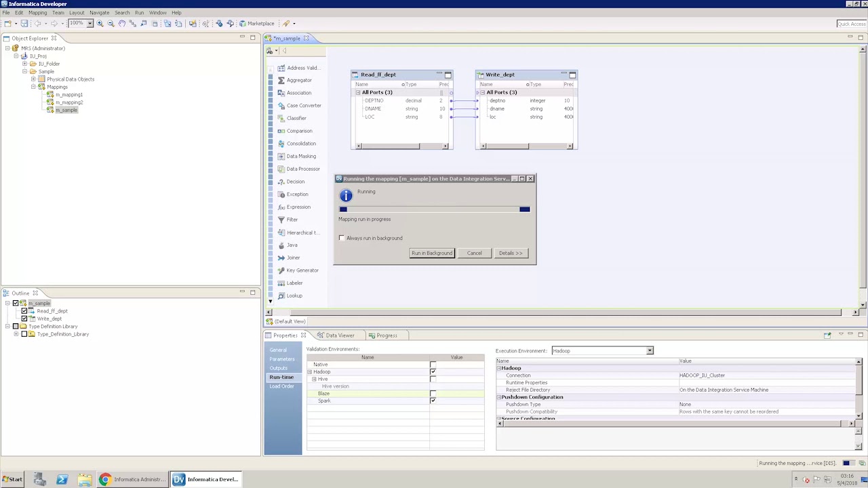Select the Filter transformation icon
The image size is (868, 488).
pos(281,220)
